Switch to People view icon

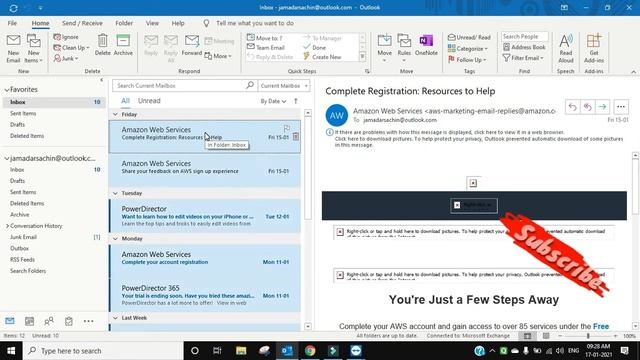pos(49,321)
